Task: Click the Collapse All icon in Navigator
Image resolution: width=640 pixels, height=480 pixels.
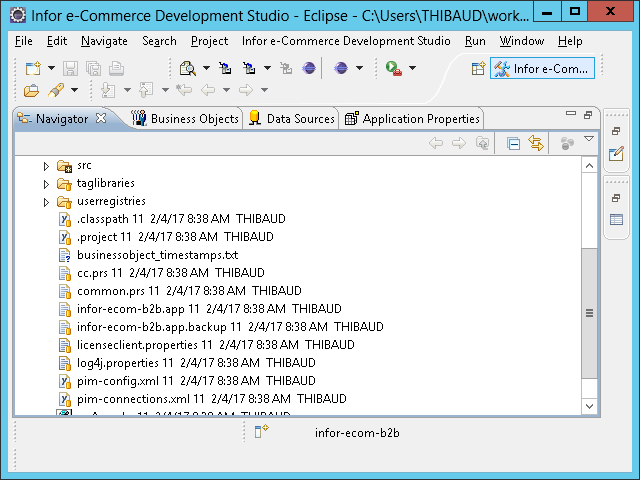Action: pyautogui.click(x=513, y=144)
